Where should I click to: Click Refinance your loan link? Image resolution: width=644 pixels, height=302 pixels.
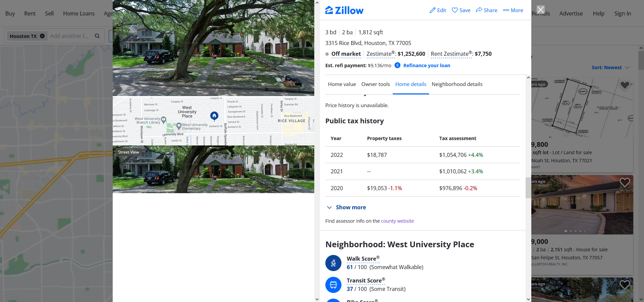(x=427, y=66)
